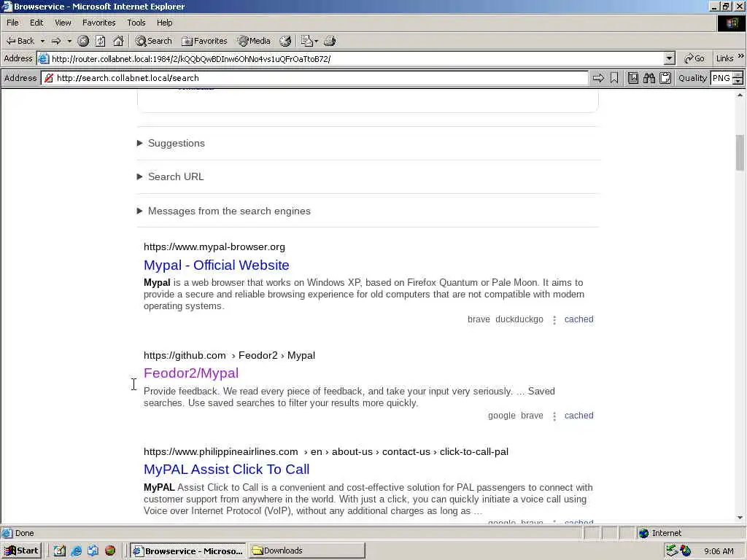Click the brave engine label under Mypal Official result
Viewport: 747px width, 560px height.
(x=479, y=319)
